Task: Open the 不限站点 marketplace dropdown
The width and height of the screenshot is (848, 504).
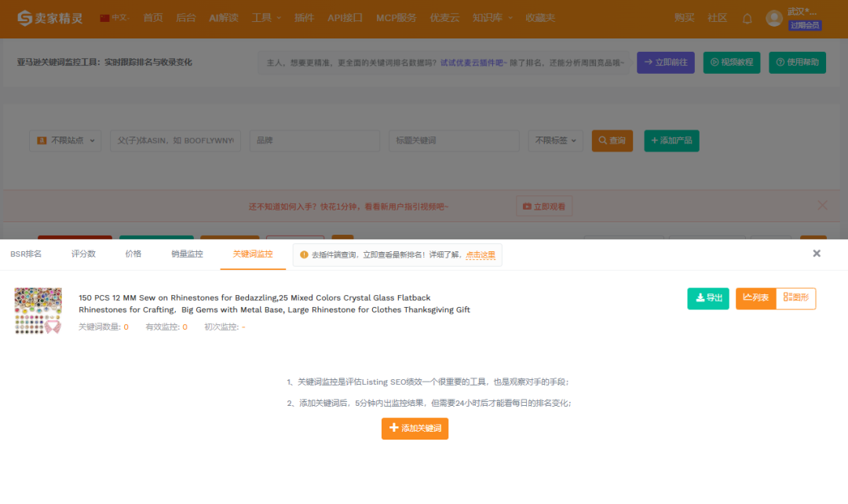Action: coord(65,141)
